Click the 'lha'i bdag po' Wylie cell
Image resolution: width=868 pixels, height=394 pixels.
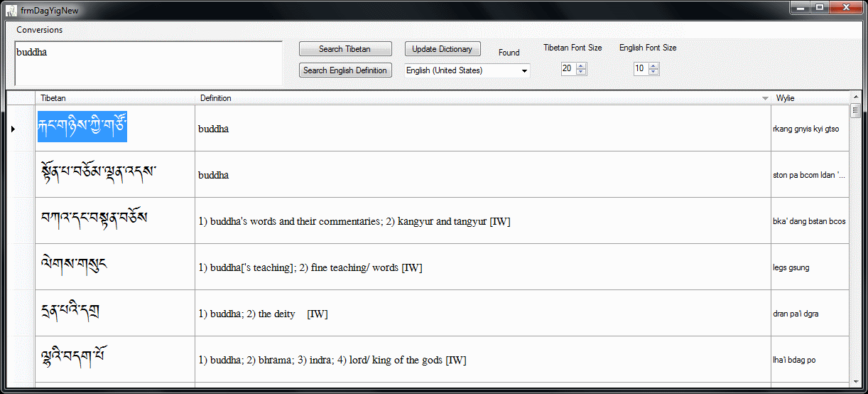810,359
